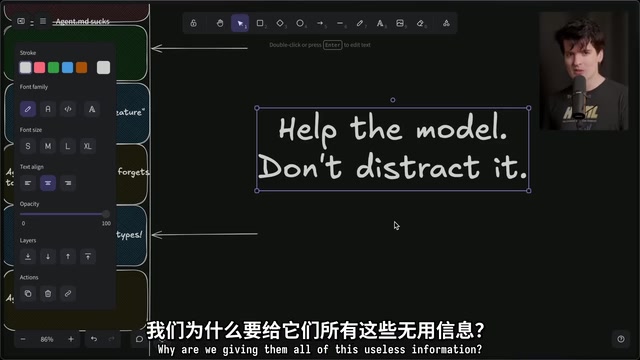Pick the white stroke color
The height and width of the screenshot is (360, 640).
26,67
